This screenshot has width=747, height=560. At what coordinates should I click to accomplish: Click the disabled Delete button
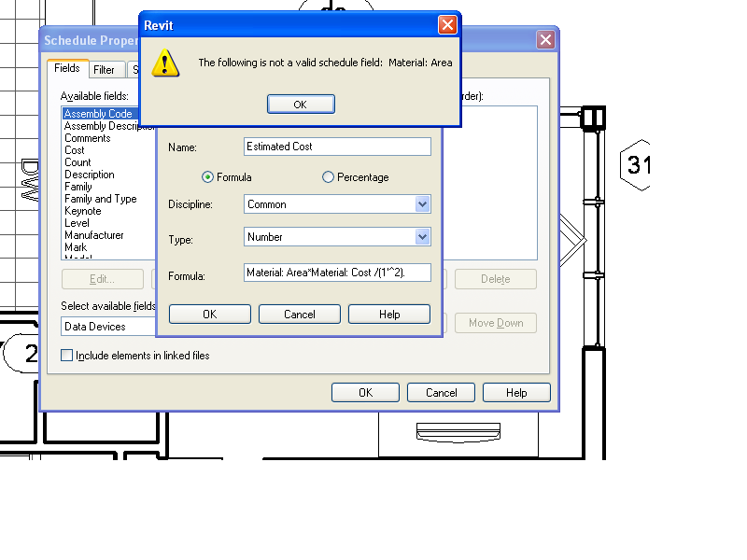[496, 279]
